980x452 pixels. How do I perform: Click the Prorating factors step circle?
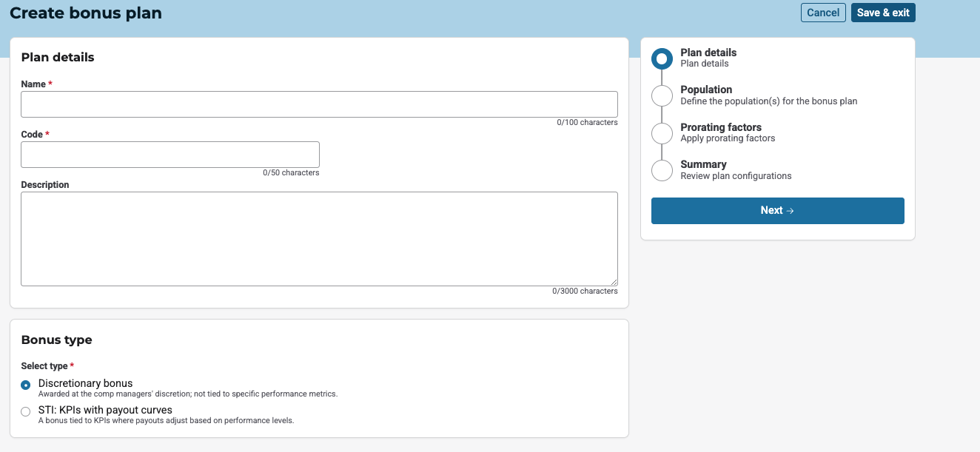click(662, 133)
